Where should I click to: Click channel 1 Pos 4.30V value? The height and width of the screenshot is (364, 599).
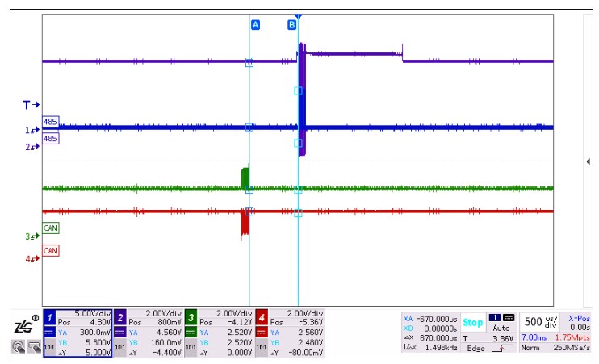point(100,322)
